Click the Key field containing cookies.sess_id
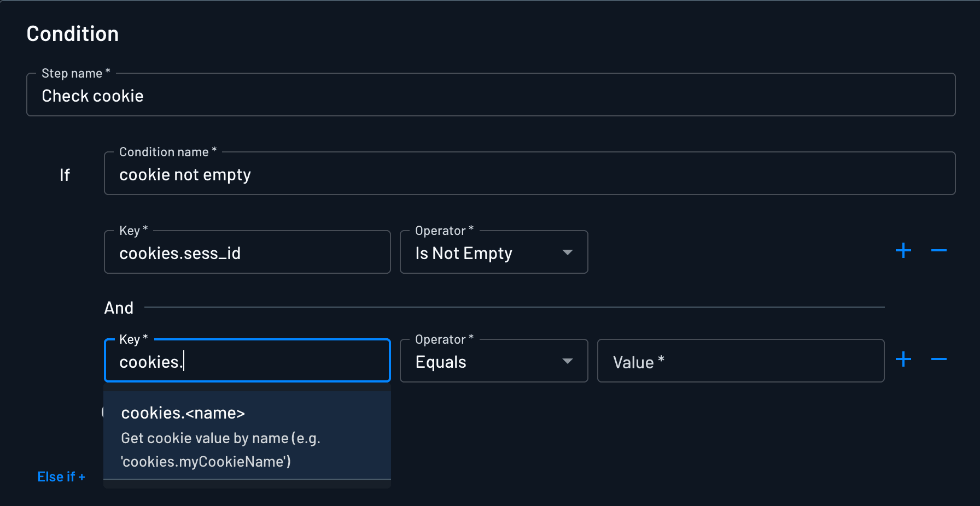The image size is (980, 506). (247, 253)
